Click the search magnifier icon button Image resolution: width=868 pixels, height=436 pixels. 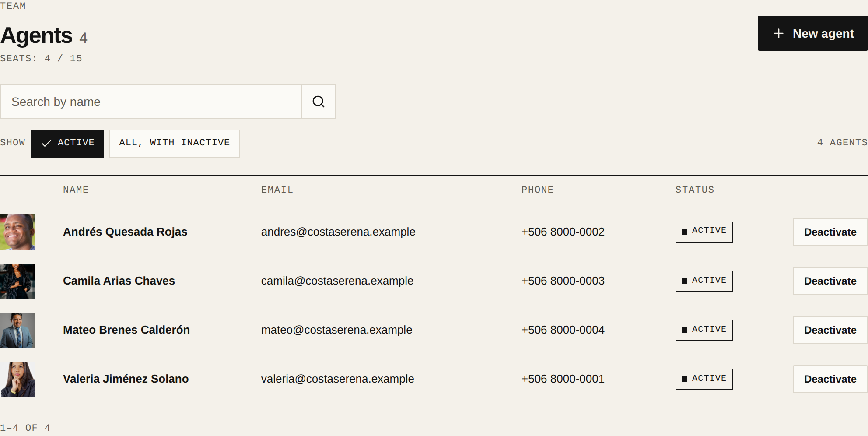[x=318, y=102]
